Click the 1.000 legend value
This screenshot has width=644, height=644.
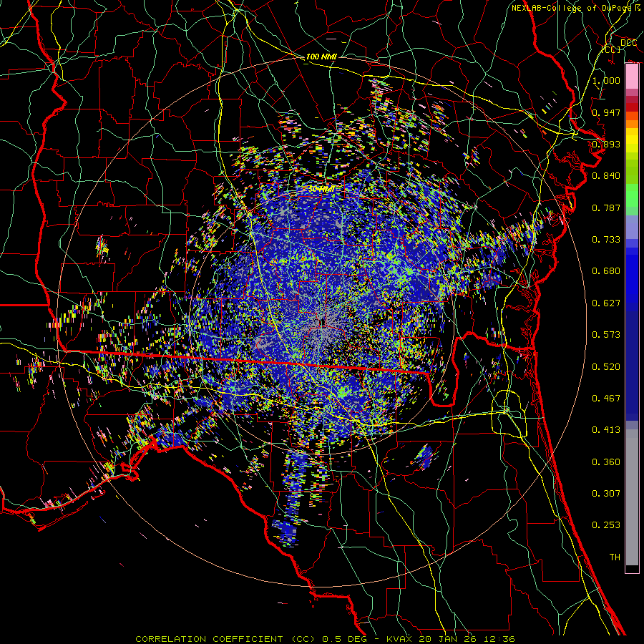pos(606,80)
